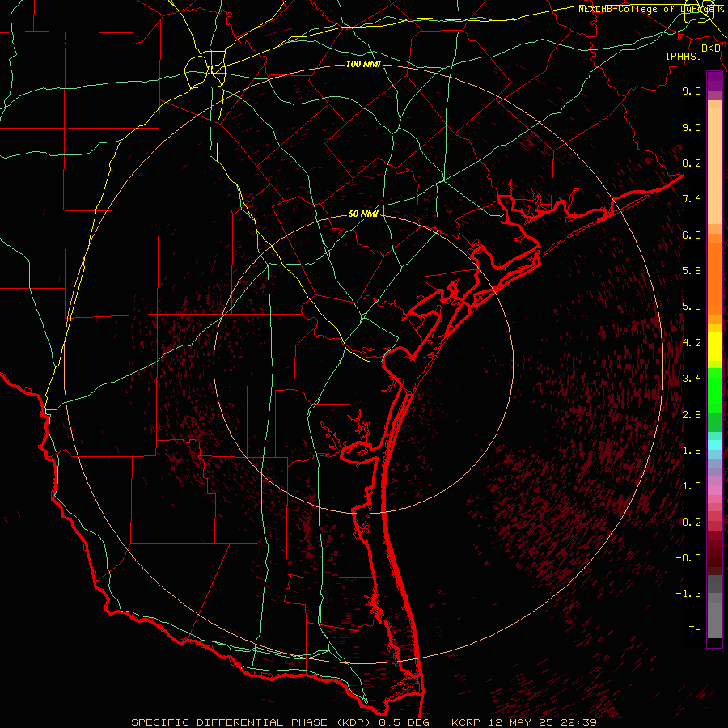Click the 2.6 value on the color scale
The width and height of the screenshot is (728, 728).
(x=692, y=414)
